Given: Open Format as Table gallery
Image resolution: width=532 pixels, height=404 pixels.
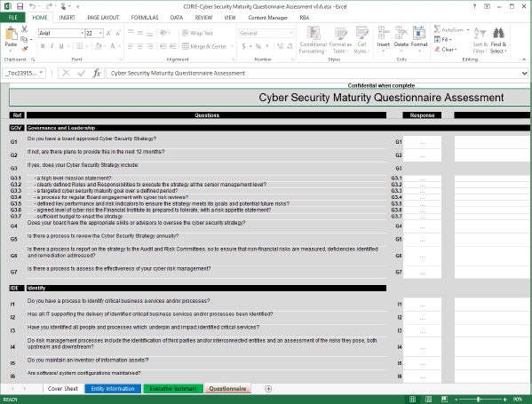Looking at the screenshot, I should [x=340, y=40].
